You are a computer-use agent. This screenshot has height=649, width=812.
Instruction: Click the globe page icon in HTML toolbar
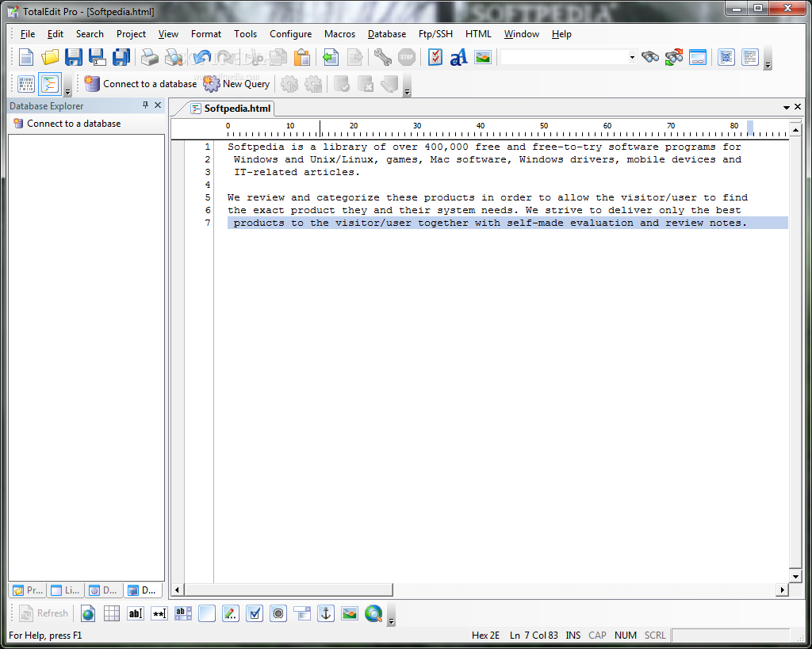(x=88, y=613)
